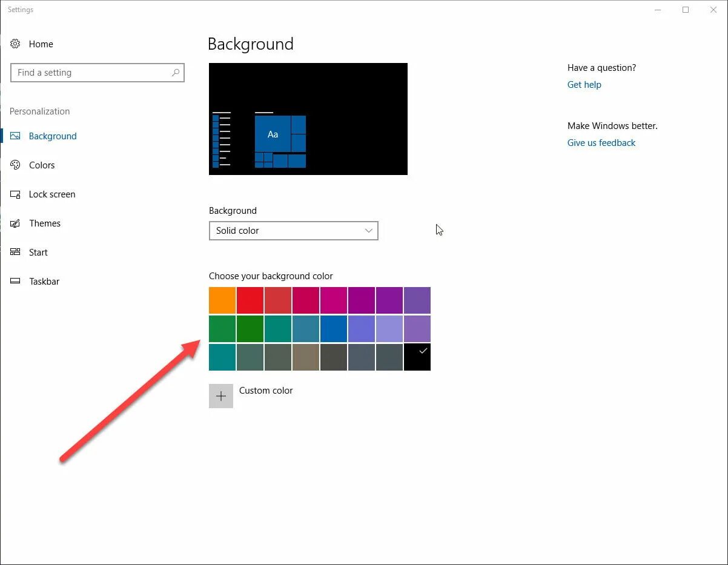Click the Background picture icon in sidebar
The image size is (728, 565).
tap(16, 136)
